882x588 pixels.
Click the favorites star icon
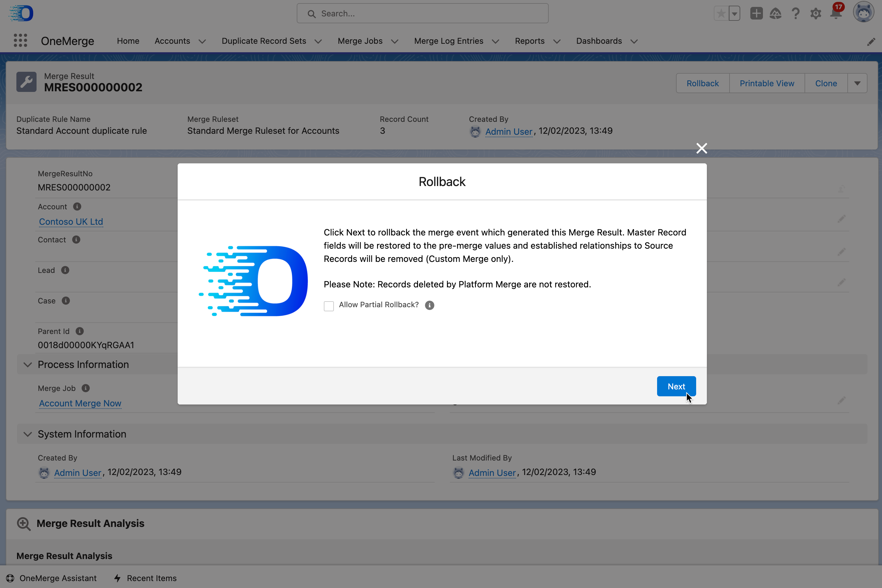tap(721, 14)
